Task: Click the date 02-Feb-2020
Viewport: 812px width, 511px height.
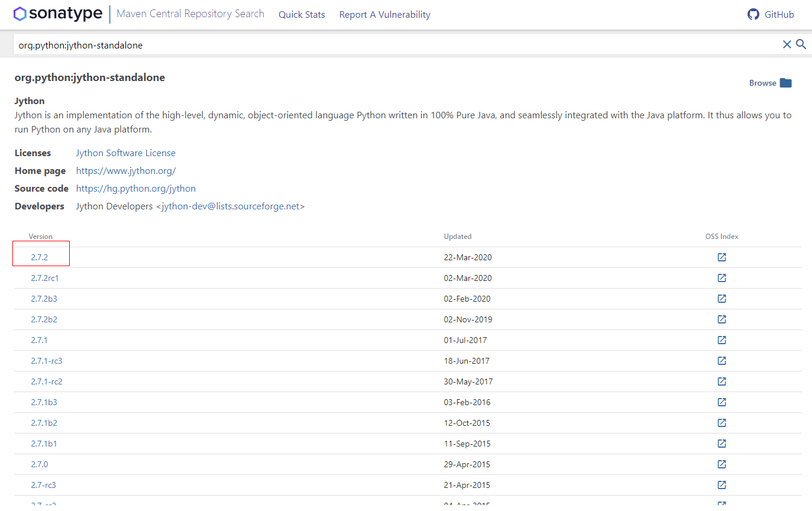Action: (x=467, y=299)
